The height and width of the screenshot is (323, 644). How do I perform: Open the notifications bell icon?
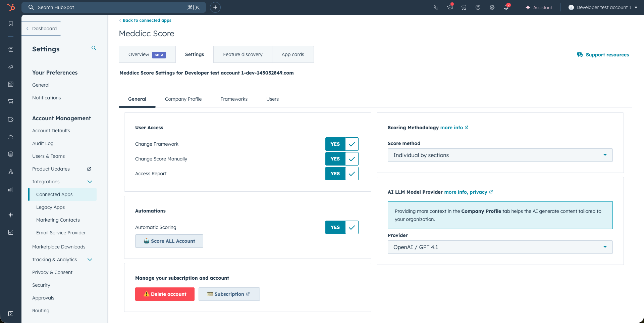(x=506, y=7)
